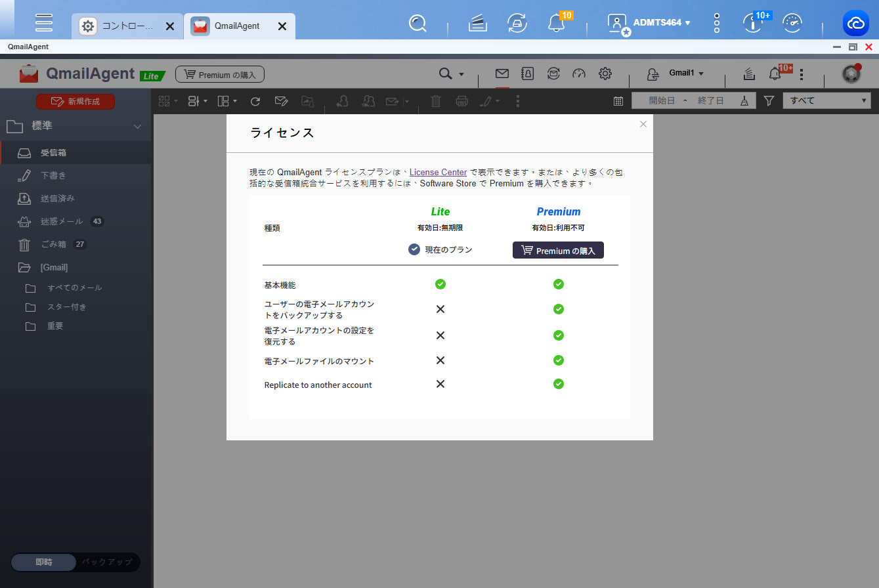
Task: Open the QNAP cloud icon
Action: (x=855, y=23)
